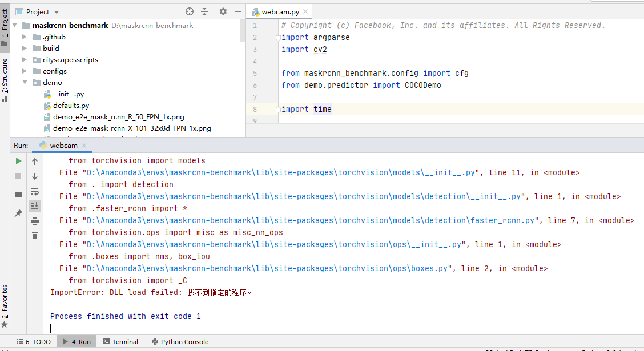Switch to webcam.py editor tab

point(280,12)
